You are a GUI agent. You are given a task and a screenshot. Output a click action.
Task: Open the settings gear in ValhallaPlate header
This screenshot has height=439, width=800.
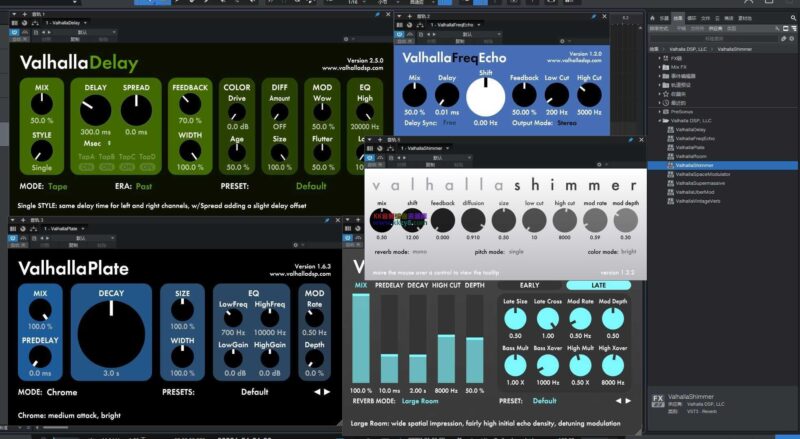pyautogui.click(x=295, y=245)
